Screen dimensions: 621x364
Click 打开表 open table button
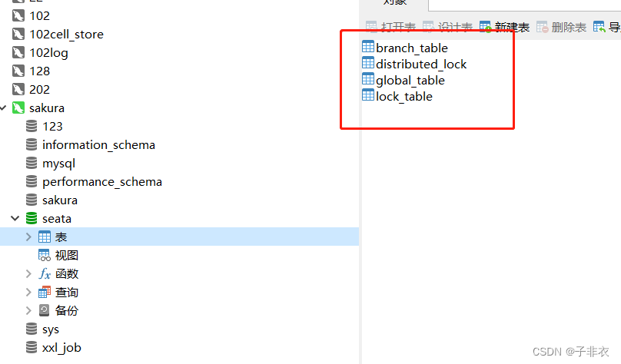(x=390, y=27)
